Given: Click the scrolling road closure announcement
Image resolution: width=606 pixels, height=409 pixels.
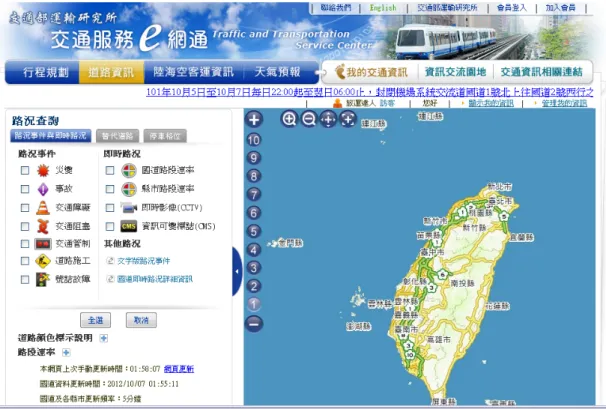Looking at the screenshot, I should [x=369, y=92].
